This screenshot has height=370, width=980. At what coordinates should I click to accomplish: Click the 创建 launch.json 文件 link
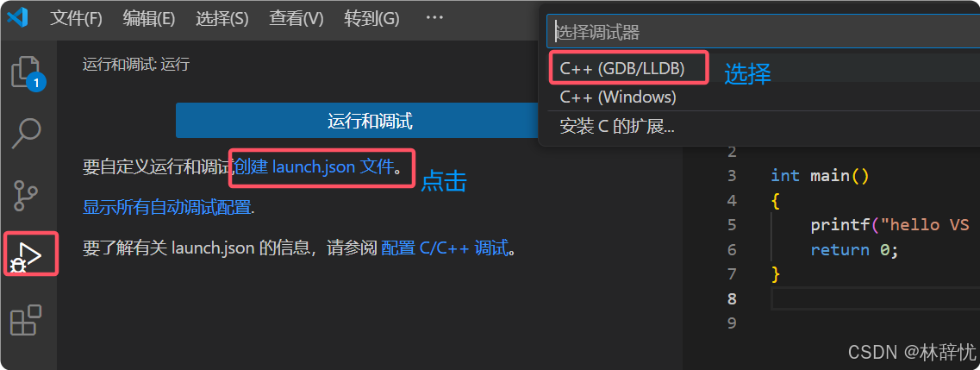click(315, 166)
